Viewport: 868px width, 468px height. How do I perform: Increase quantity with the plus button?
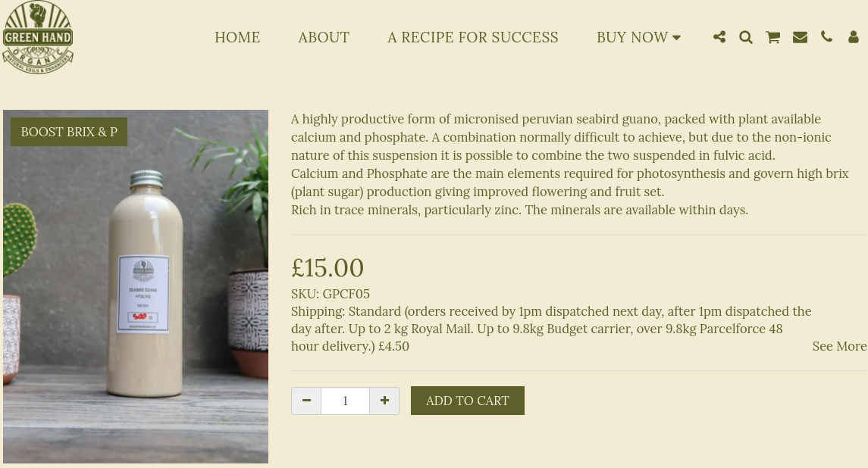click(384, 401)
